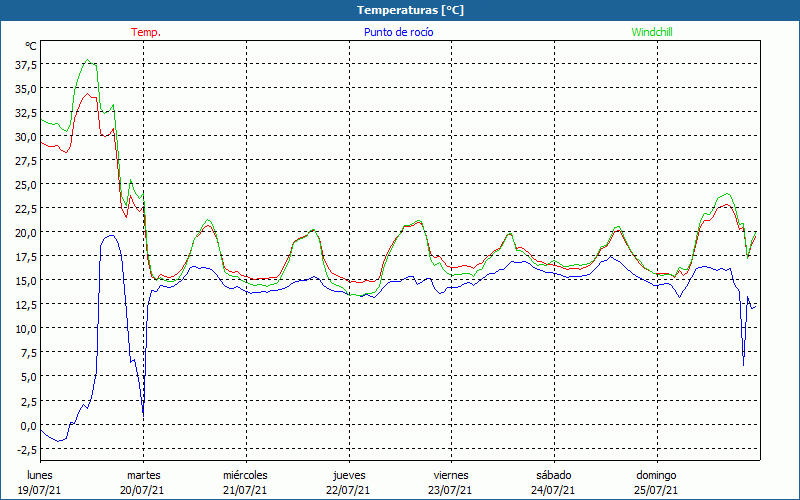Click the 19/07/21 date label

(x=40, y=490)
